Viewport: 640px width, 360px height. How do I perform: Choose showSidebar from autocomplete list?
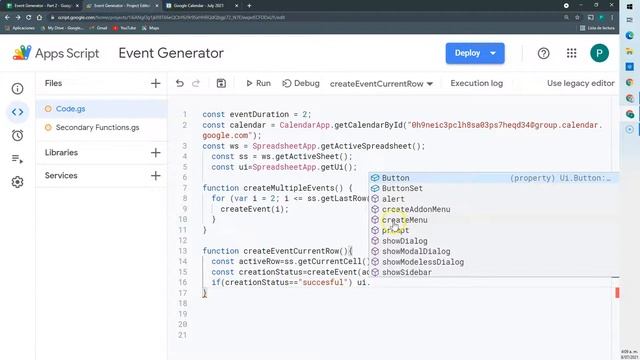[494, 272]
